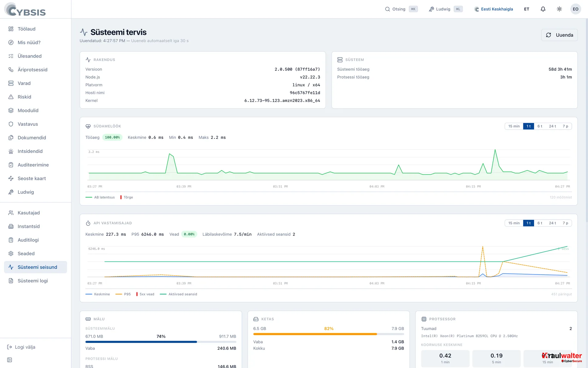Image resolution: width=588 pixels, height=368 pixels.
Task: Click Seaded gear icon
Action: (11, 254)
